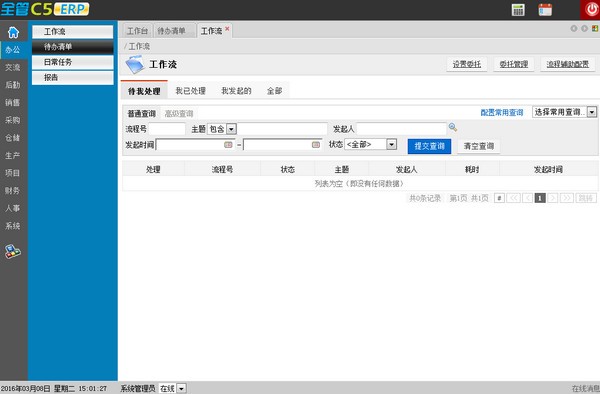The width and height of the screenshot is (600, 394).
Task: Select the 我发起的 sub-tab
Action: tap(236, 91)
